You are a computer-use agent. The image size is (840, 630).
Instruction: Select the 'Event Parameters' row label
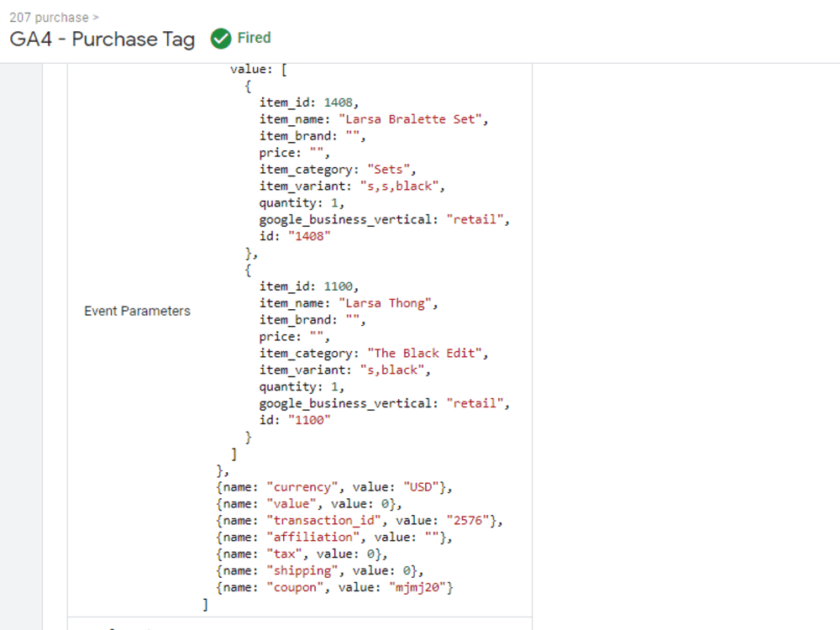tap(137, 312)
